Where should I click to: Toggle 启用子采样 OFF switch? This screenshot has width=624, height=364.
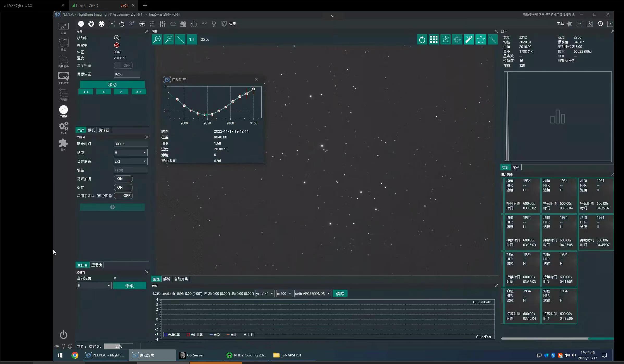click(x=123, y=196)
